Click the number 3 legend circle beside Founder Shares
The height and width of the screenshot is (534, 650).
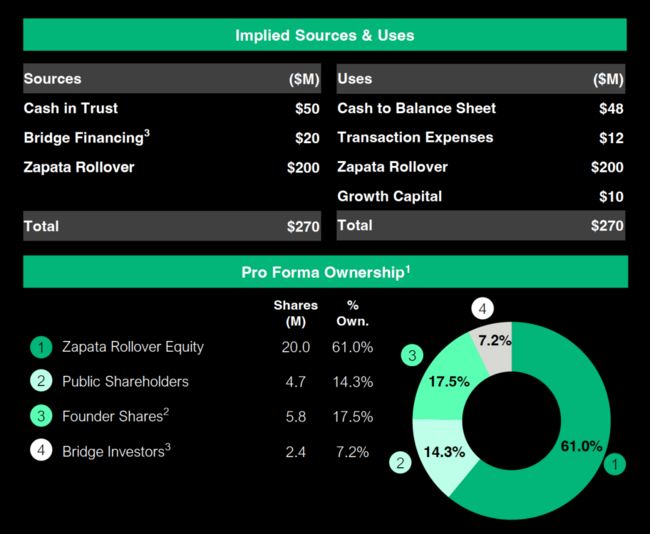click(x=41, y=416)
